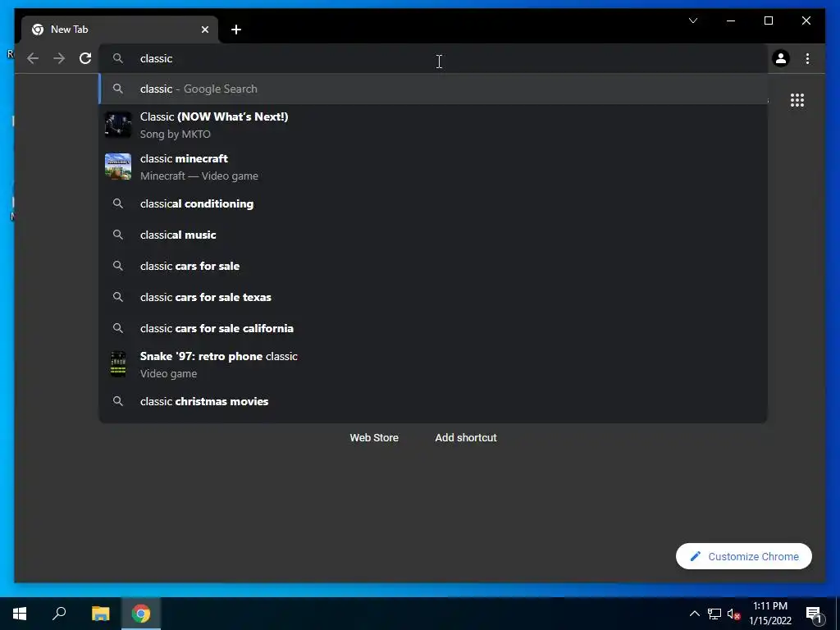Open the Chrome three-dot menu
The height and width of the screenshot is (630, 840).
point(807,58)
